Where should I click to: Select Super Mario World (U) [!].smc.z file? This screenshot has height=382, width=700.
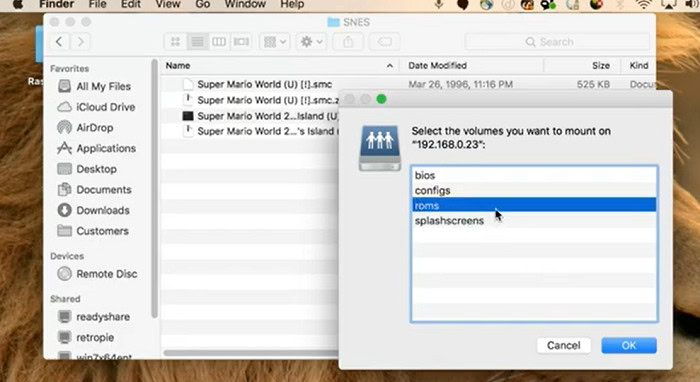(261, 100)
